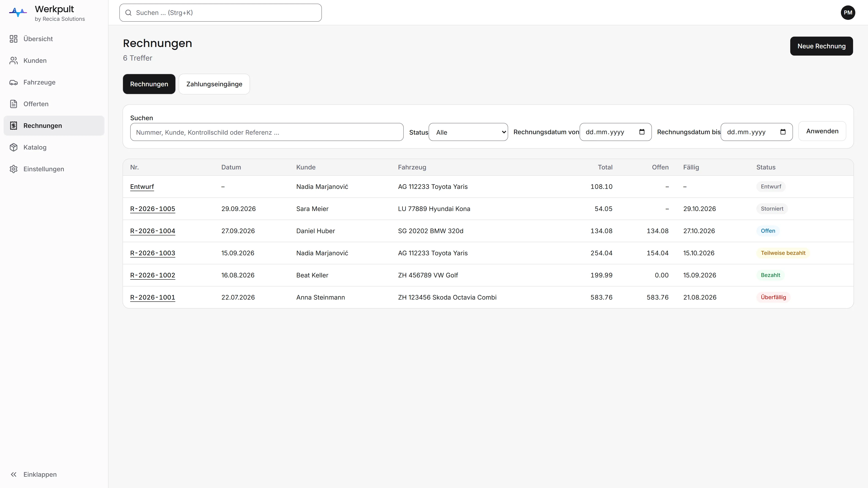Select the Rechnungen tab above the filters
This screenshot has width=868, height=488.
[149, 84]
